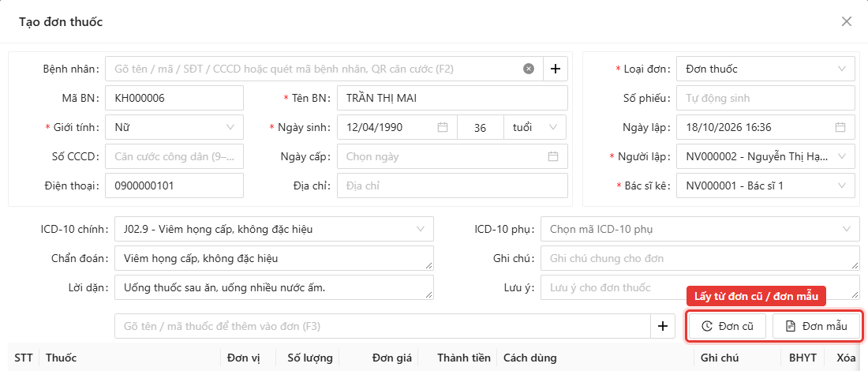
Task: Click the Chẩn đoán text area
Action: tap(274, 258)
